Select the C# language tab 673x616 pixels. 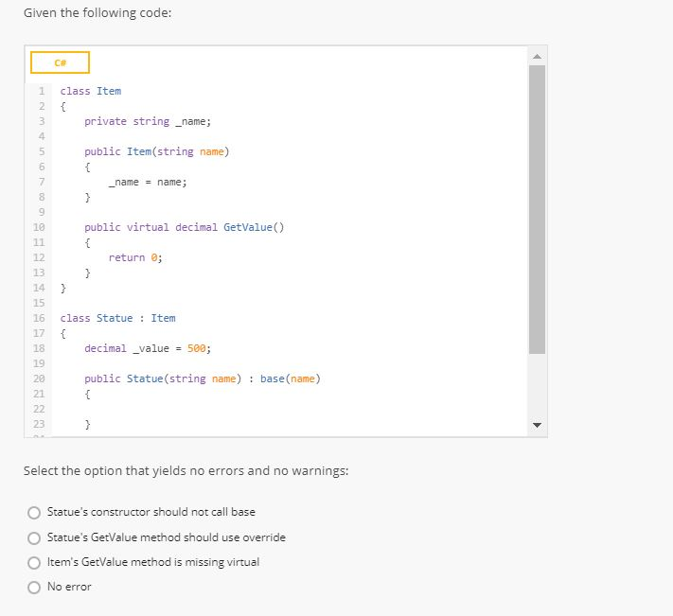tap(60, 62)
